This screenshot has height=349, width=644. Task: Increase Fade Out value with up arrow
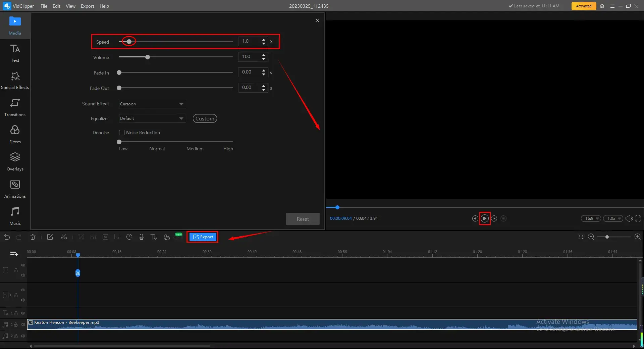click(x=264, y=86)
